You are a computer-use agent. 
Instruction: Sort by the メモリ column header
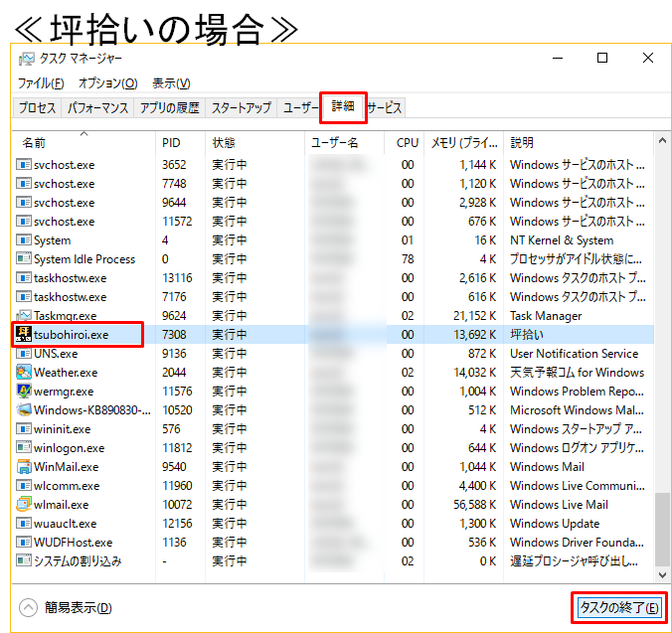(463, 143)
